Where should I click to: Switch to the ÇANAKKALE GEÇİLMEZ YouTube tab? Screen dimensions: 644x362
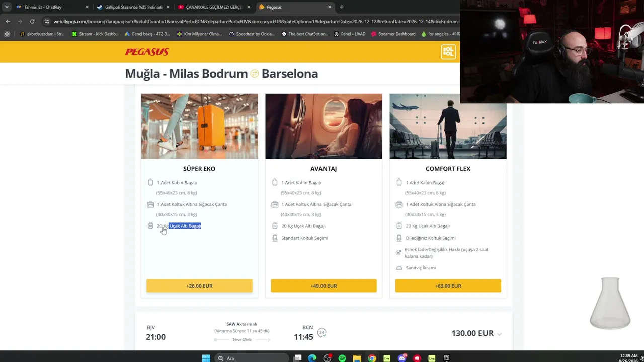coord(214,7)
